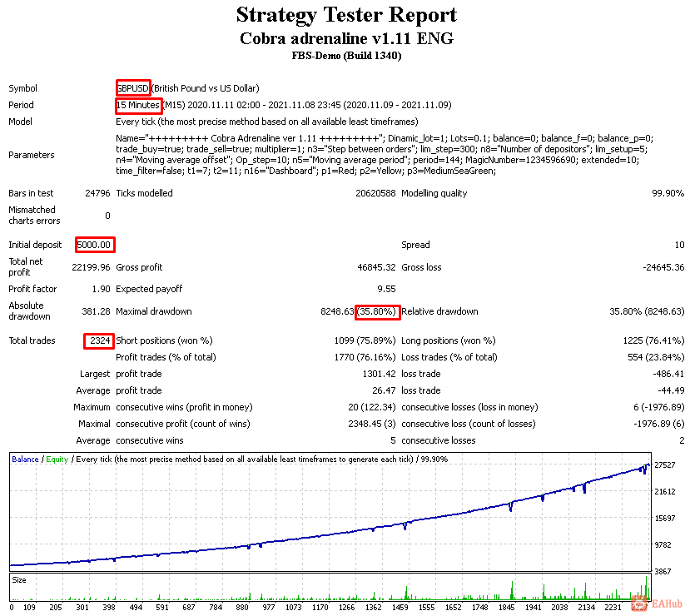
Task: Click Profit trades value 1770 (76.16%)
Action: click(365, 357)
